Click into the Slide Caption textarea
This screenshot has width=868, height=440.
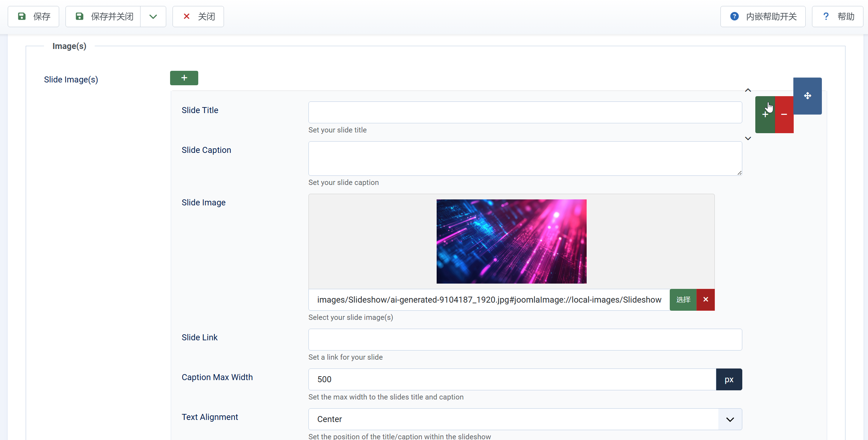(525, 159)
